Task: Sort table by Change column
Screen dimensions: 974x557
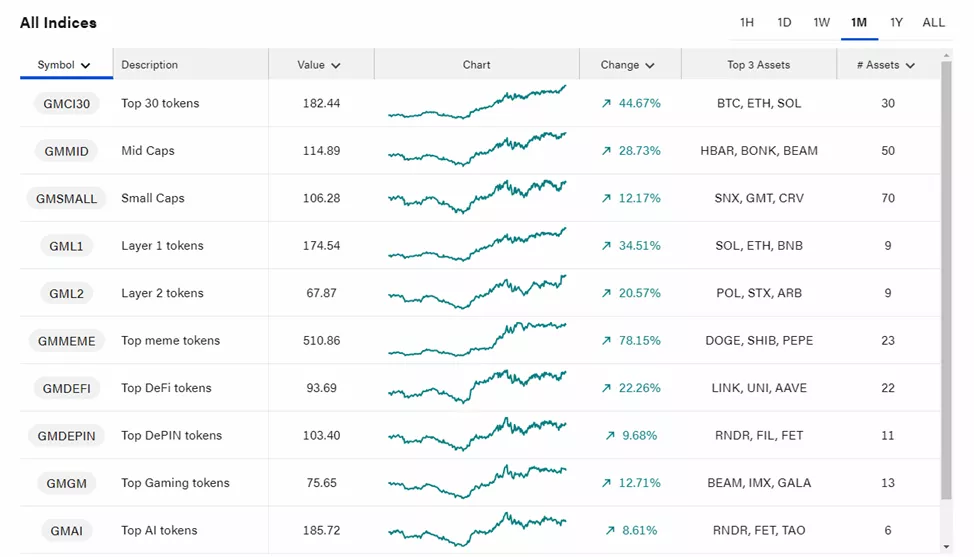Action: pos(628,65)
